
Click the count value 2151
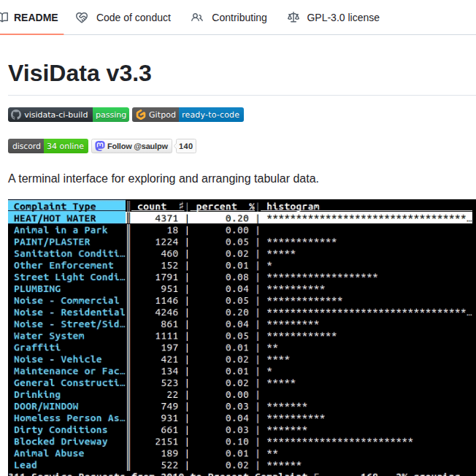pos(166,442)
